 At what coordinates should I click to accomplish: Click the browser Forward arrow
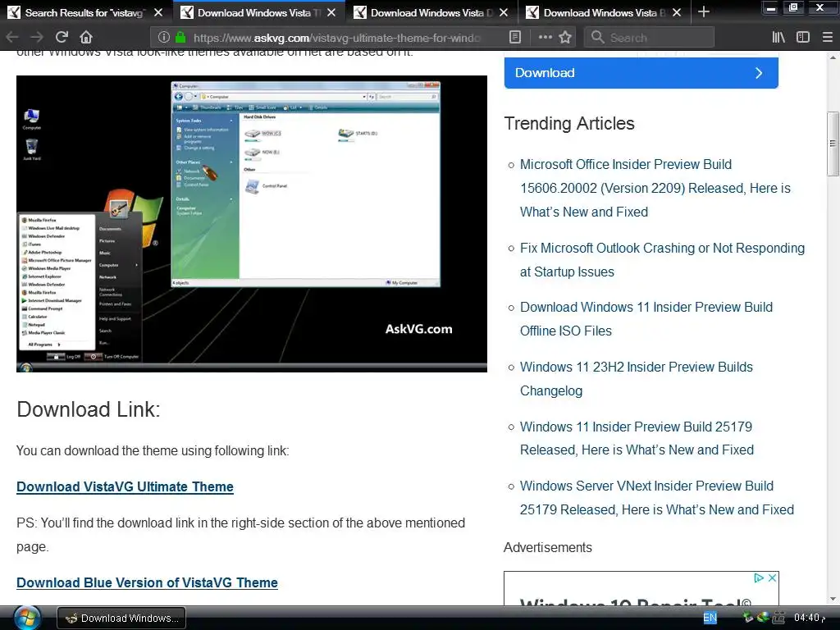36,37
